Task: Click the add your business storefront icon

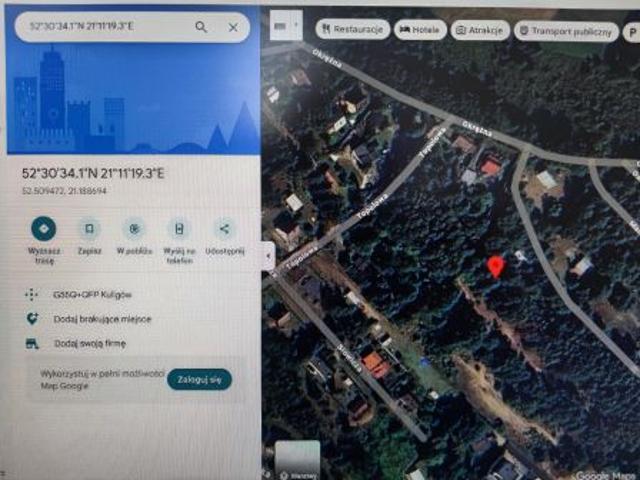Action: click(32, 343)
